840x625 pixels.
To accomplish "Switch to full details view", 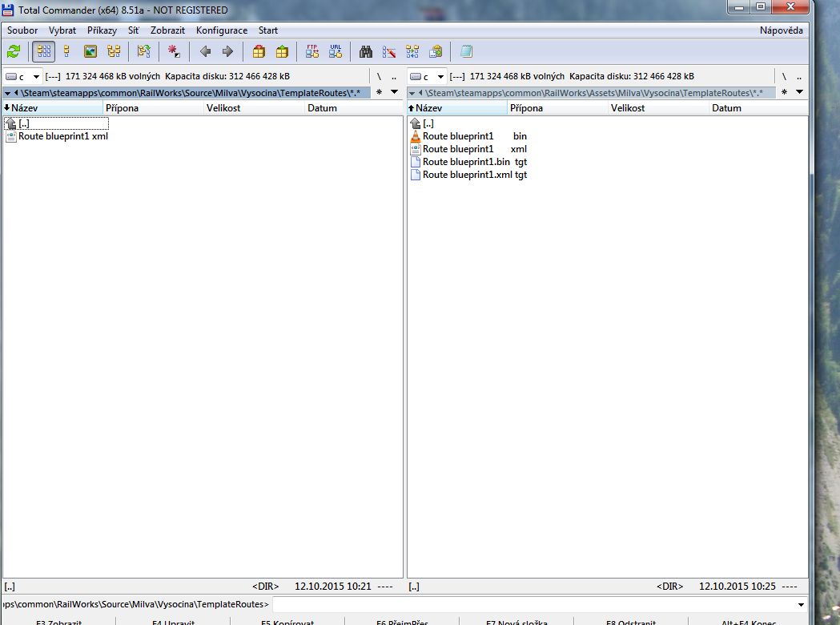I will 67,51.
